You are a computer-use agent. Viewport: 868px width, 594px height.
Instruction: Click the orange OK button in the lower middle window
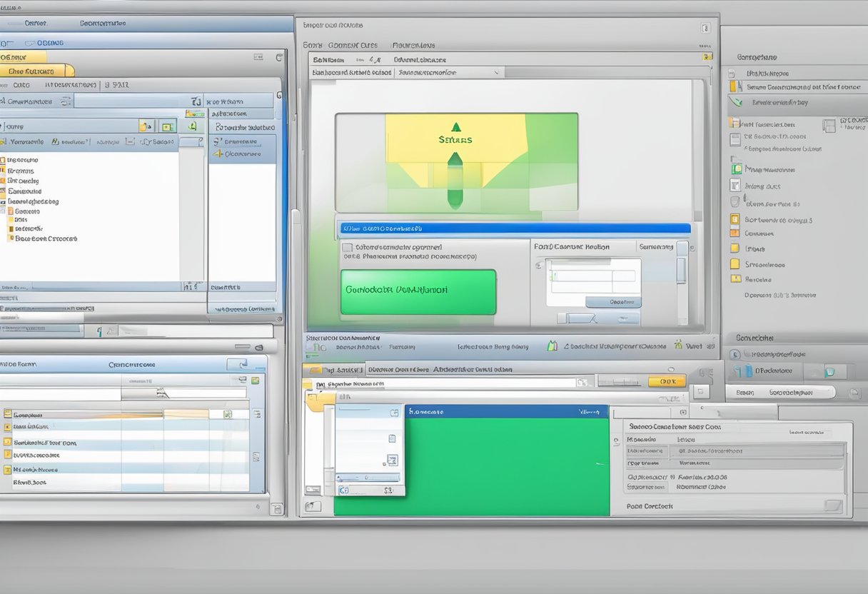pyautogui.click(x=666, y=381)
